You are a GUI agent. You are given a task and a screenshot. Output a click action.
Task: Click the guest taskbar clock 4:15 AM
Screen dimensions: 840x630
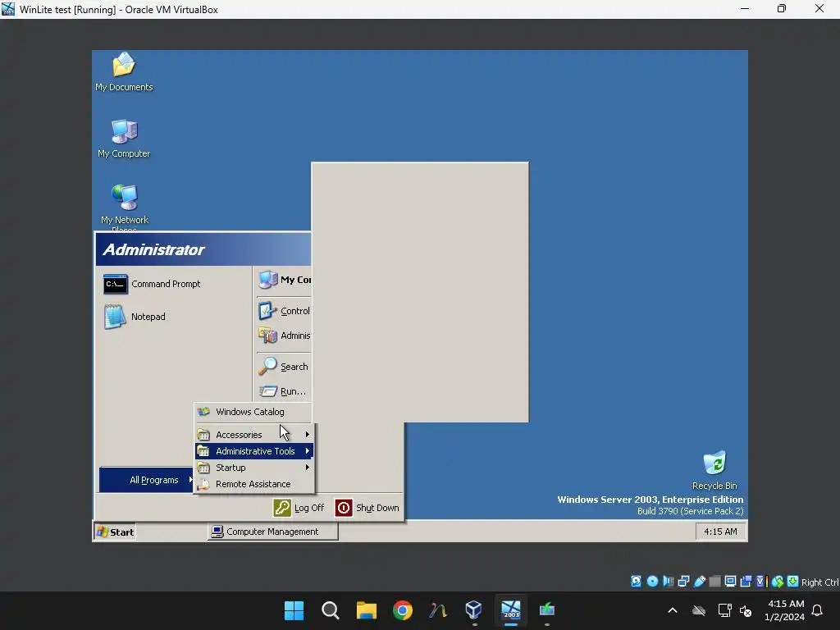click(x=720, y=532)
